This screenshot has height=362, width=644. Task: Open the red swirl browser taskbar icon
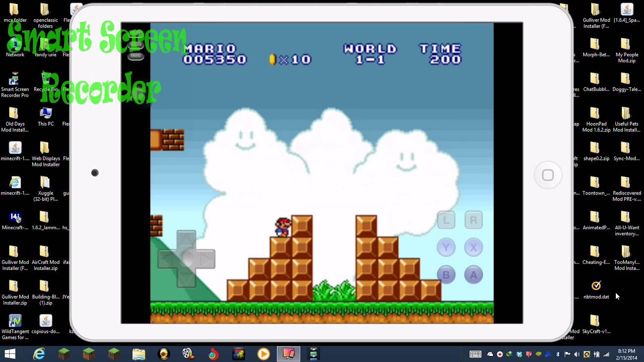[213, 354]
